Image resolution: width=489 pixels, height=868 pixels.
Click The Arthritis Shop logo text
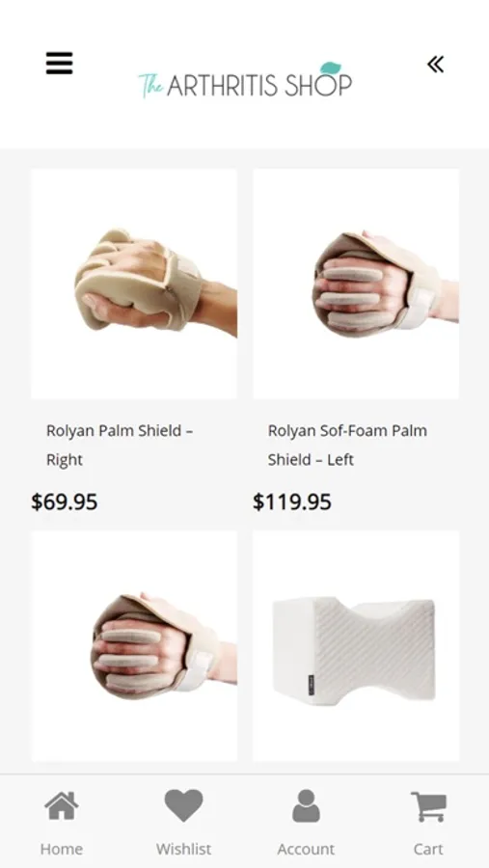245,81
